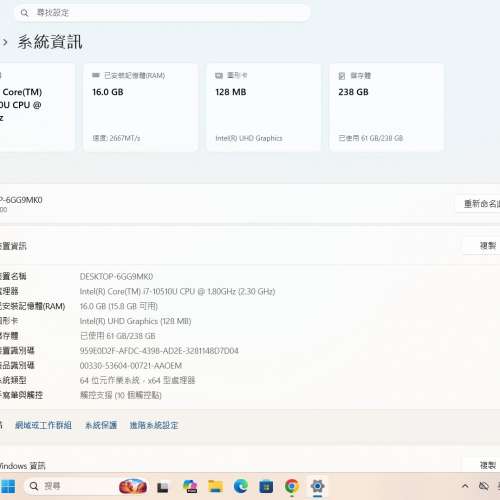Viewport: 500px width, 500px height.
Task: Open File Explorer from the taskbar
Action: (215, 487)
